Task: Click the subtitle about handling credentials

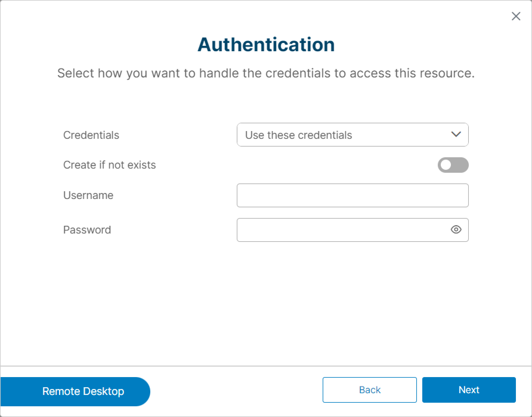Action: 266,73
